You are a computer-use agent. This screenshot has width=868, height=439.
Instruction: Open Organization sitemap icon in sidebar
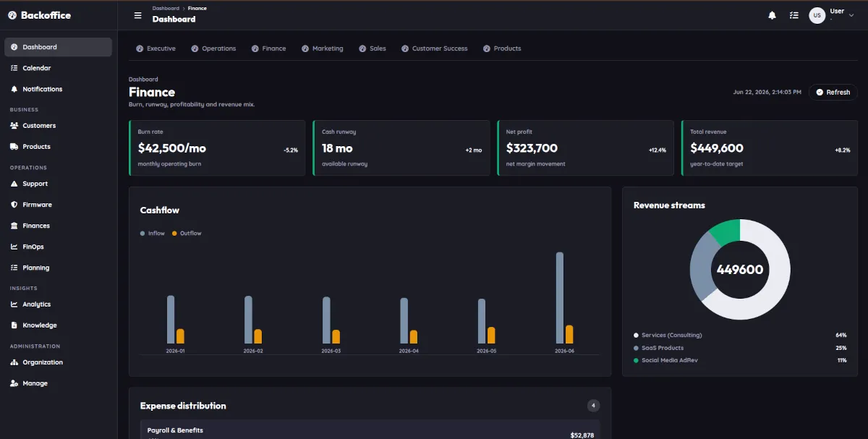[14, 362]
